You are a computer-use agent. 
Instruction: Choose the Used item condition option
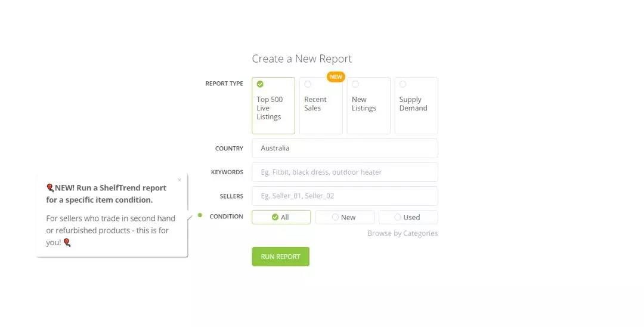click(x=408, y=217)
